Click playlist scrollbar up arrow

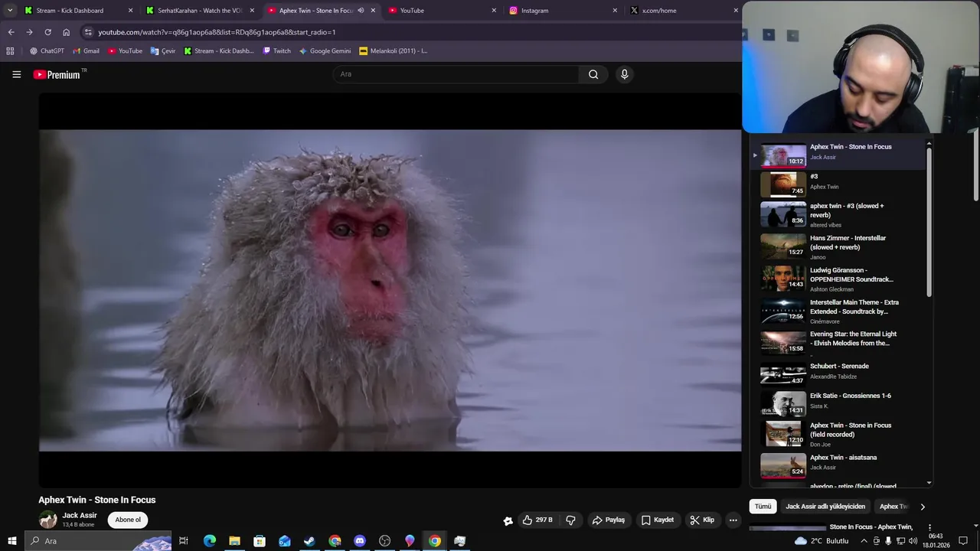coord(929,143)
